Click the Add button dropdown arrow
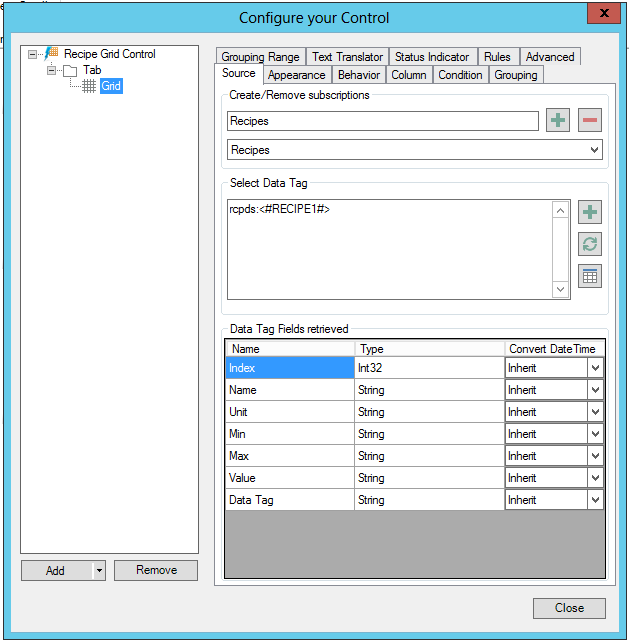The width and height of the screenshot is (629, 642). point(98,571)
